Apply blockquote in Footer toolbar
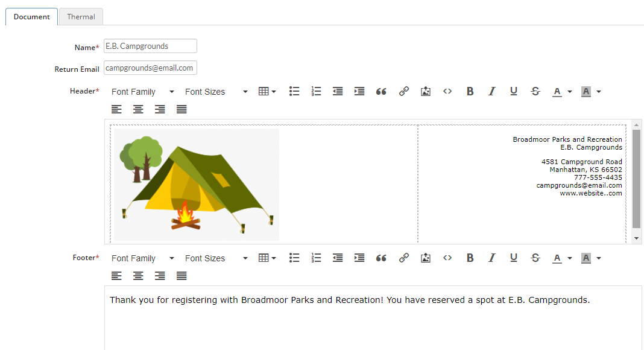 (x=381, y=258)
